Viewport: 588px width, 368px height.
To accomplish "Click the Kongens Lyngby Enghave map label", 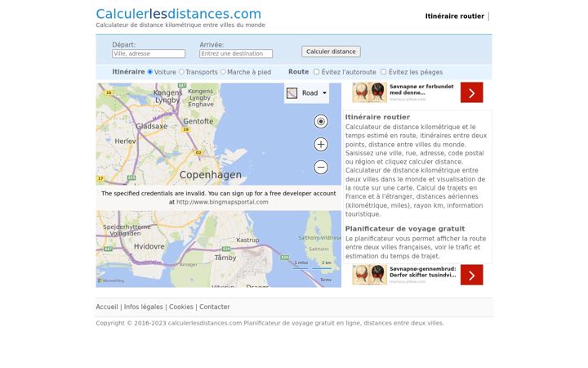I will pos(201,97).
